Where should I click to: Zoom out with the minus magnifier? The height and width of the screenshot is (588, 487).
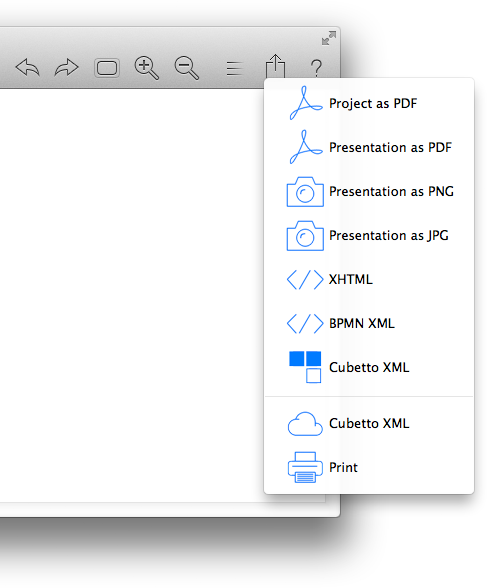pyautogui.click(x=186, y=68)
